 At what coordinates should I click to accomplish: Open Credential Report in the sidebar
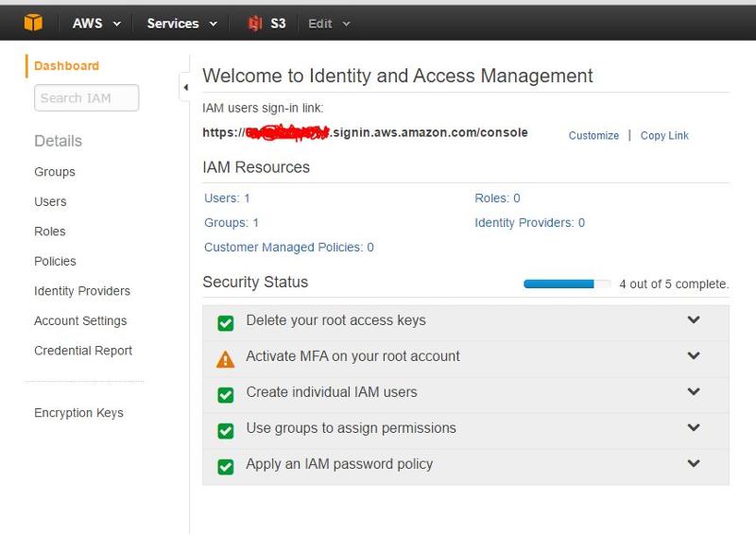click(83, 351)
